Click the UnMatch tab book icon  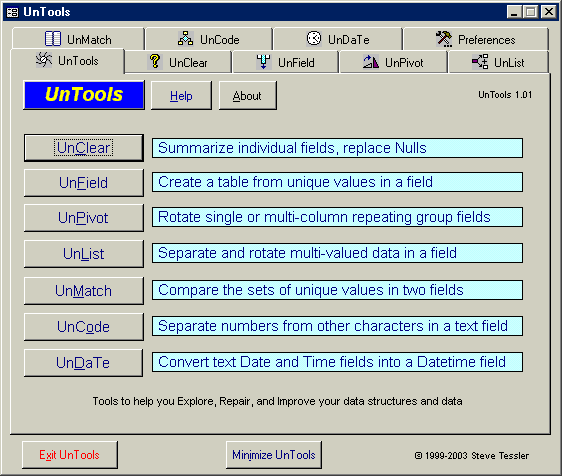click(53, 39)
